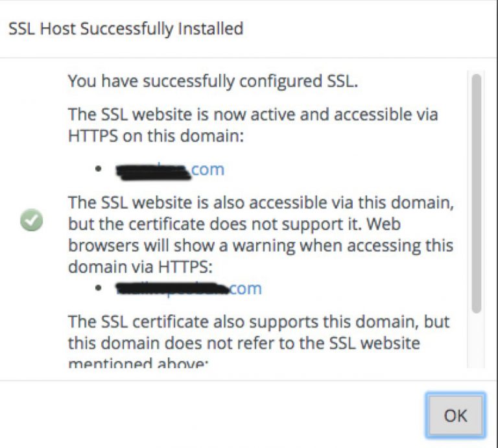
Task: Click the bullet before the first domain
Action: [x=98, y=169]
